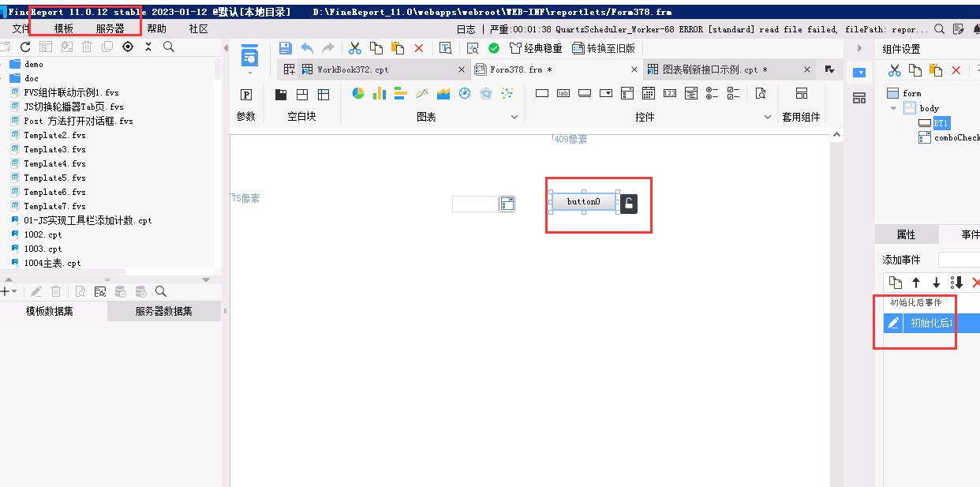Click the move event down arrow

coord(937,283)
